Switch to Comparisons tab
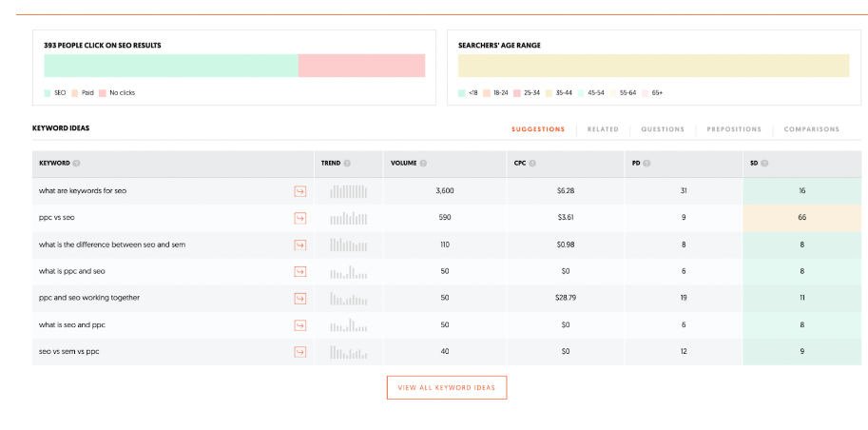Viewport: 868px width, 430px height. pyautogui.click(x=812, y=129)
